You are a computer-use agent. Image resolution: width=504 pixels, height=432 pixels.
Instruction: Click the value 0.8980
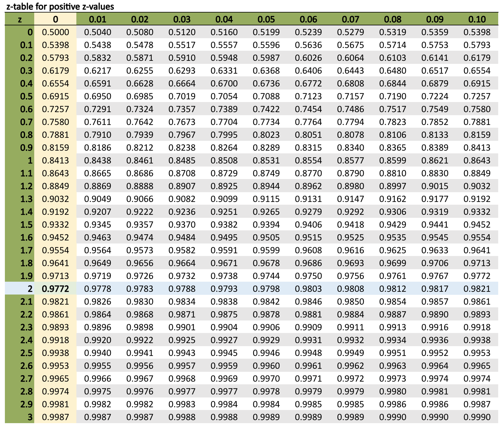click(350, 186)
